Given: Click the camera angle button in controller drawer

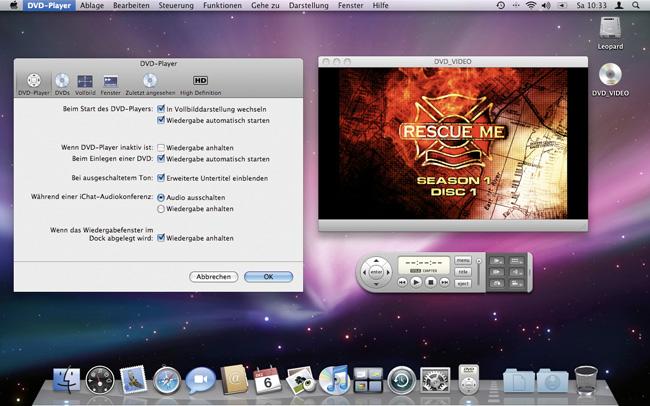Looking at the screenshot, I should tap(517, 284).
